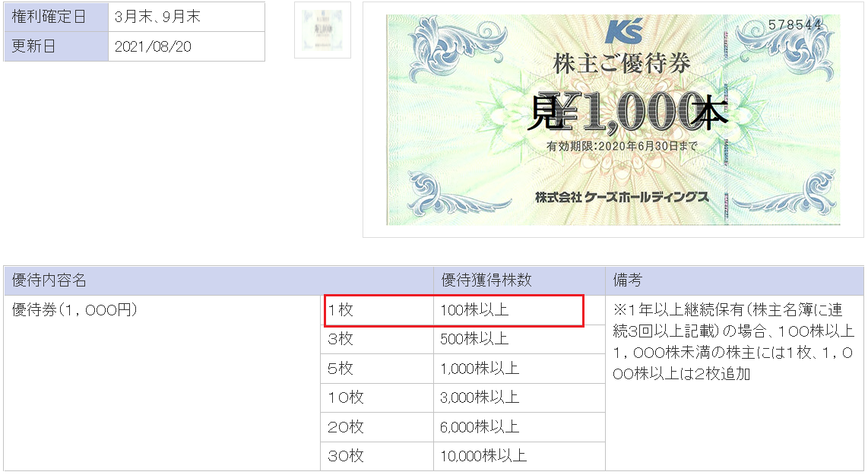
Task: Select the 20枚 cell
Action: point(377,427)
